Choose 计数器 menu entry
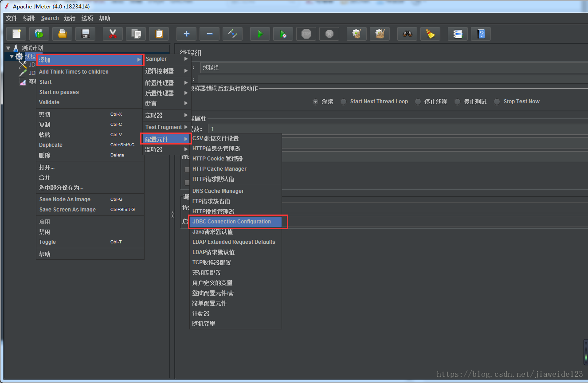 click(x=236, y=313)
